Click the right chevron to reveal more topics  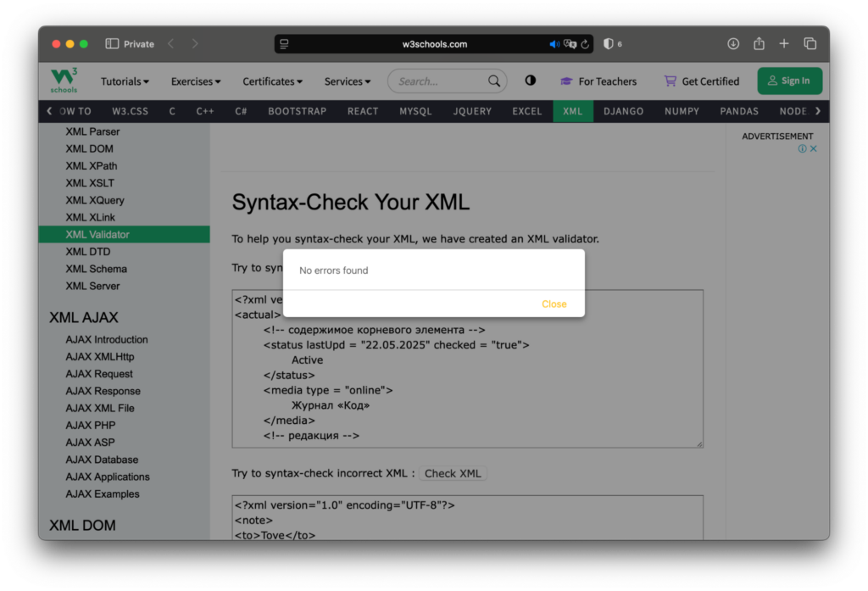click(819, 110)
